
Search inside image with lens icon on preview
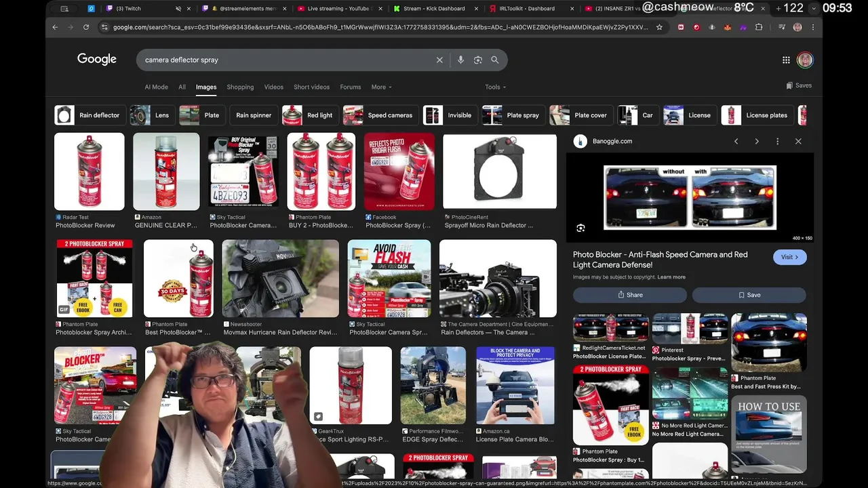click(580, 228)
